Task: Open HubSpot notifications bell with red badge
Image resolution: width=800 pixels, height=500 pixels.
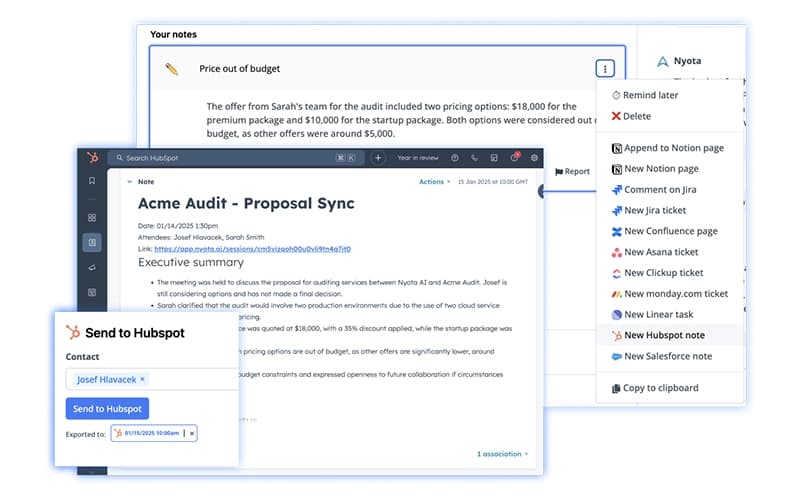Action: [x=514, y=158]
